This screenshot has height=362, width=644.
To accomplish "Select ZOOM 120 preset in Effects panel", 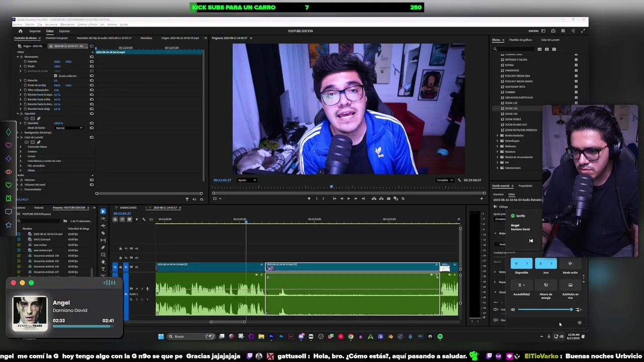I will 511,109.
